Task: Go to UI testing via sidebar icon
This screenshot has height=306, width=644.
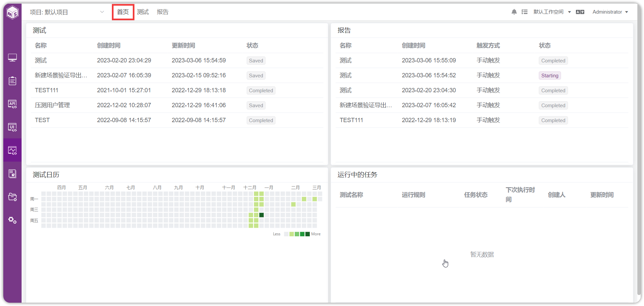Action: 13,127
